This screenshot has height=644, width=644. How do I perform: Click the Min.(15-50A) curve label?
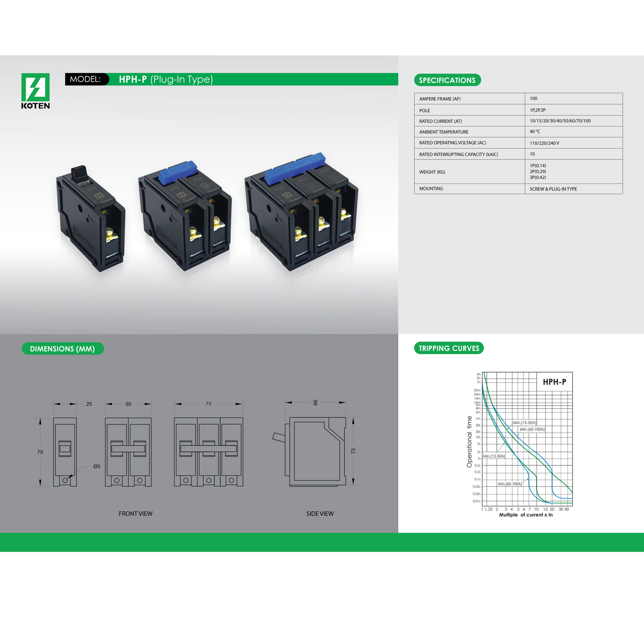click(x=525, y=423)
